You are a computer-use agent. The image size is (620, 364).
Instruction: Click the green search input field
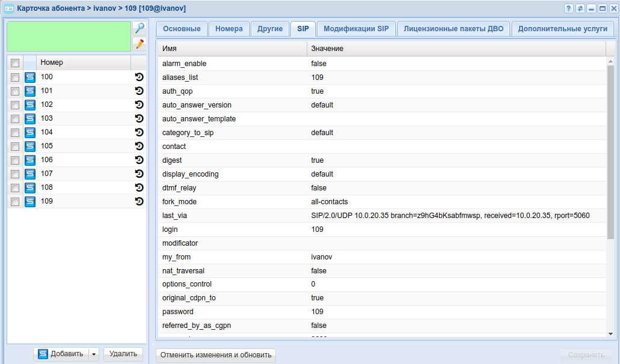tap(69, 36)
